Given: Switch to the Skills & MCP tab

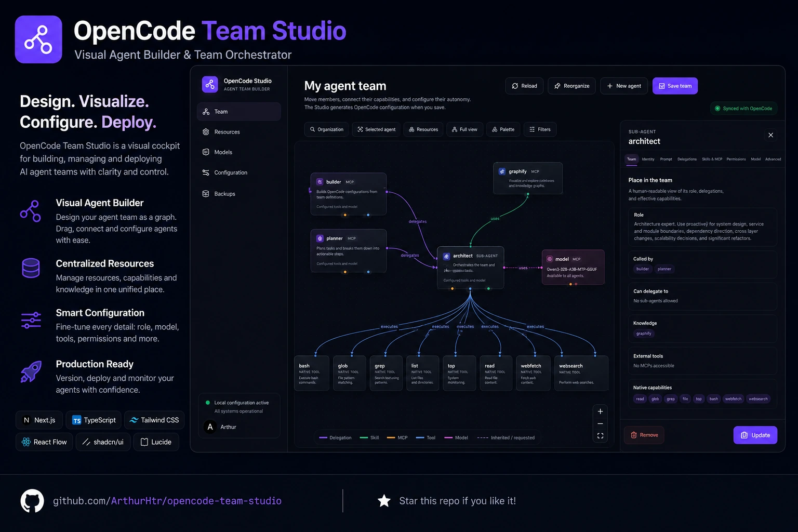Looking at the screenshot, I should coord(712,159).
